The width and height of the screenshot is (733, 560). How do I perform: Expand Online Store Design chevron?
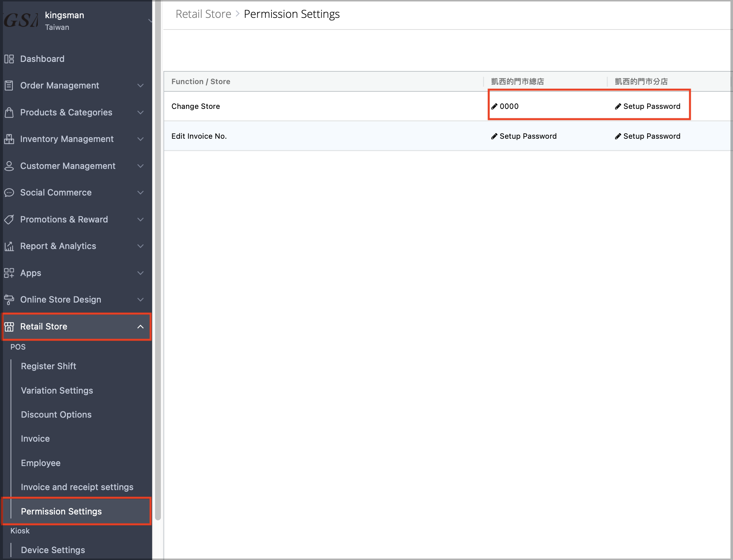140,300
